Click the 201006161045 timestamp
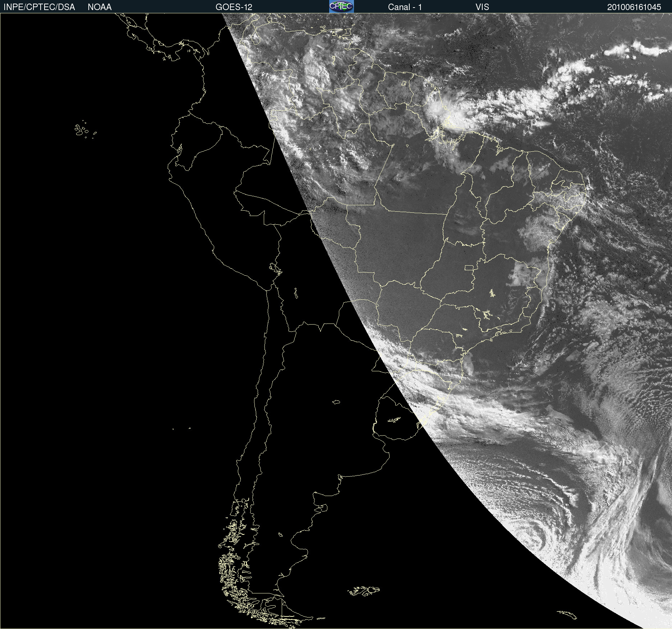This screenshot has width=672, height=629. tap(634, 7)
